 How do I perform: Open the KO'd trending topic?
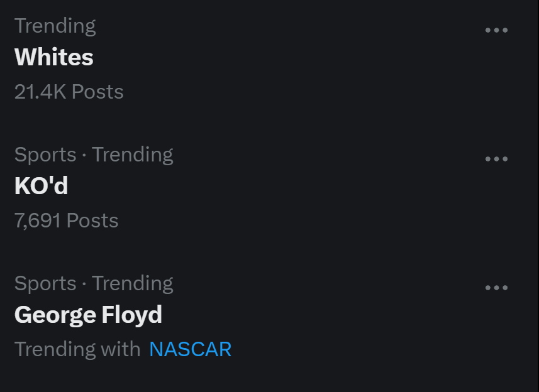[x=41, y=187]
